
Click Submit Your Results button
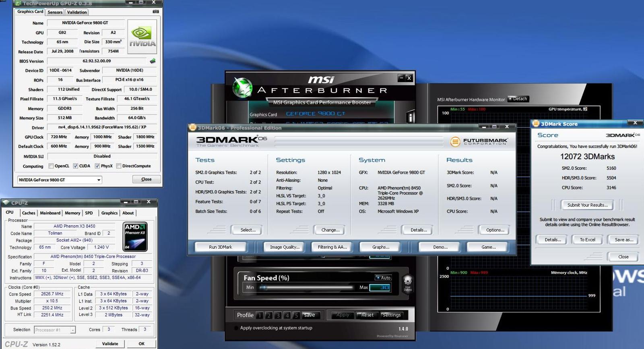(587, 205)
